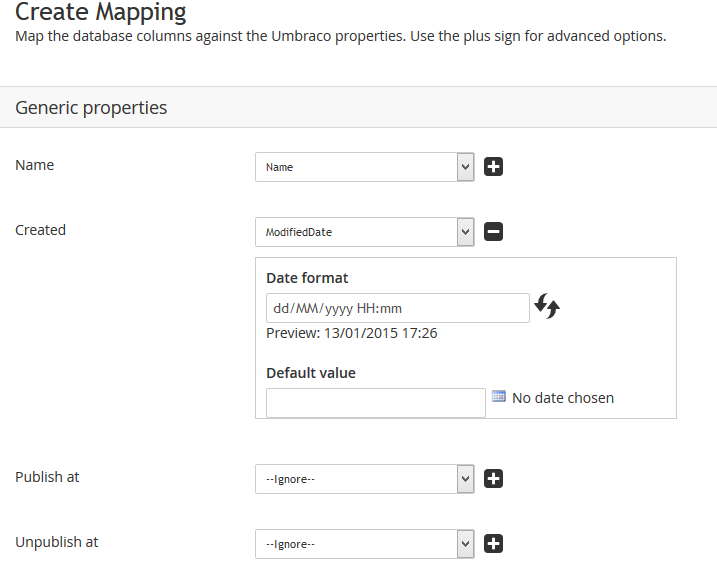
Task: Expand advanced options for Publish at
Action: (x=493, y=479)
